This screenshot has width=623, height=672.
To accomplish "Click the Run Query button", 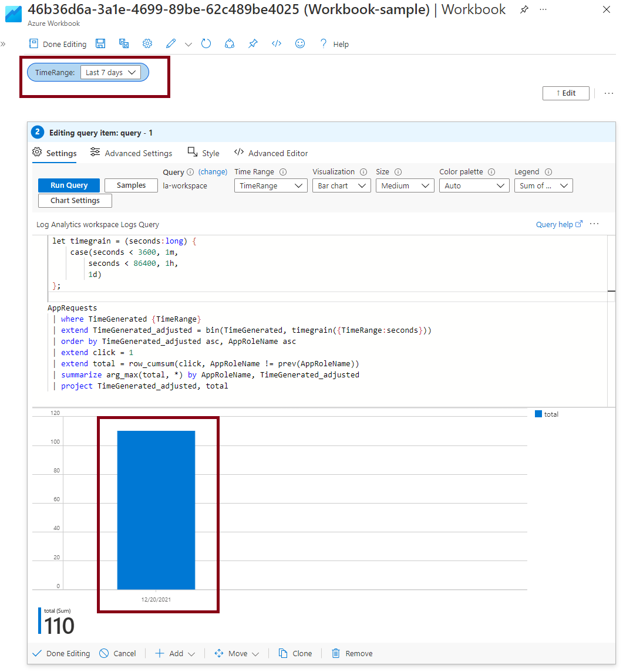I will click(x=69, y=185).
